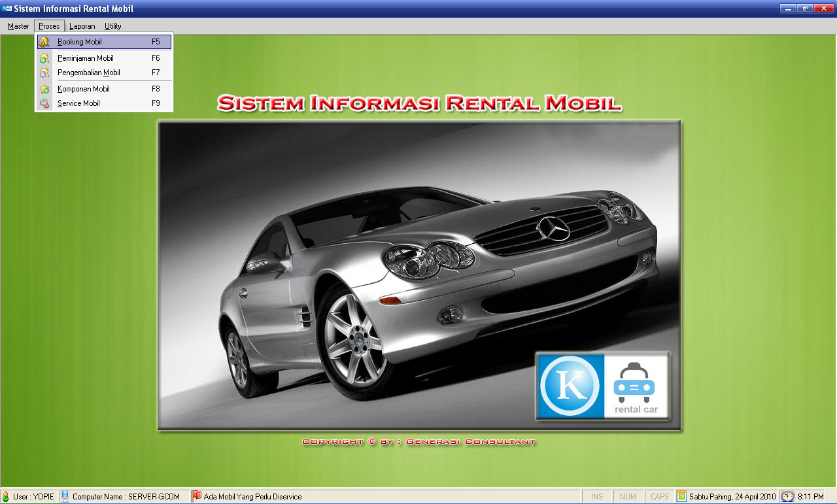837x504 pixels.
Task: Collapse the open Proses menu
Action: [x=49, y=26]
